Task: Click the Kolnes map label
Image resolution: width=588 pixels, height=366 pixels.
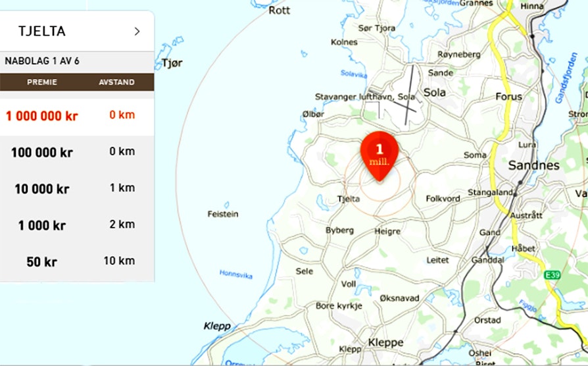Action: click(344, 42)
